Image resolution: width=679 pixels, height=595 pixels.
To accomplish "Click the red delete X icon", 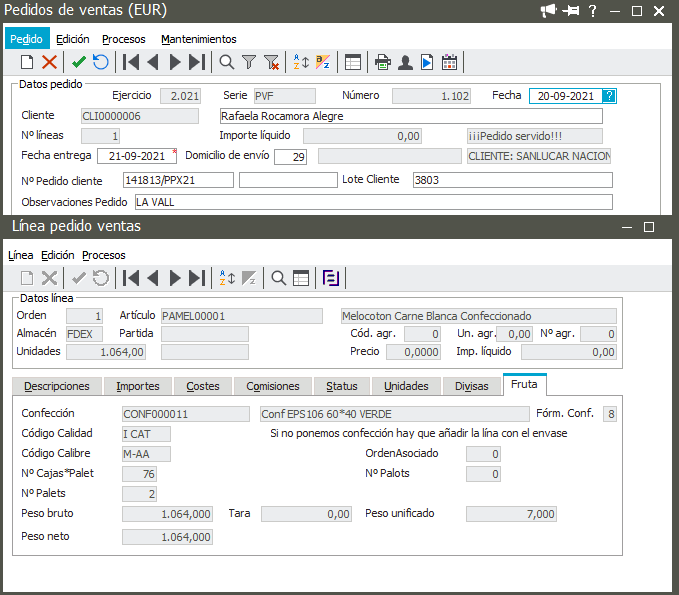I will pyautogui.click(x=49, y=62).
